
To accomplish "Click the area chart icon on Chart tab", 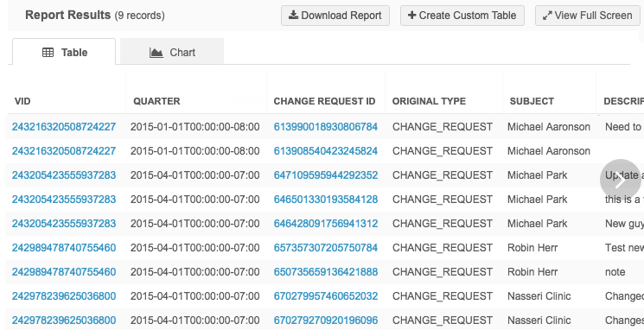I will point(156,53).
